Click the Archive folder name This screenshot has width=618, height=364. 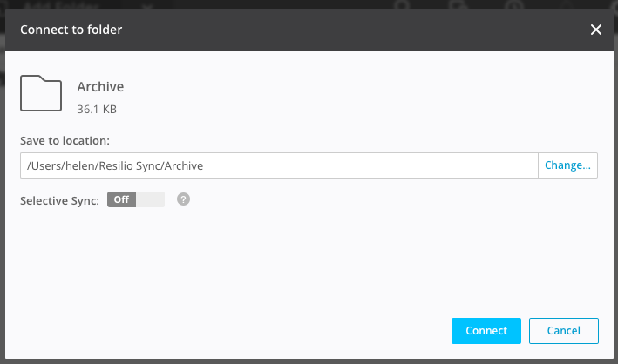tap(100, 87)
